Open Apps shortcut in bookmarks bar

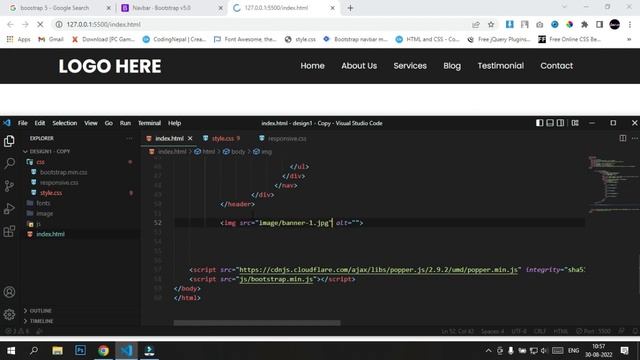click(18, 39)
